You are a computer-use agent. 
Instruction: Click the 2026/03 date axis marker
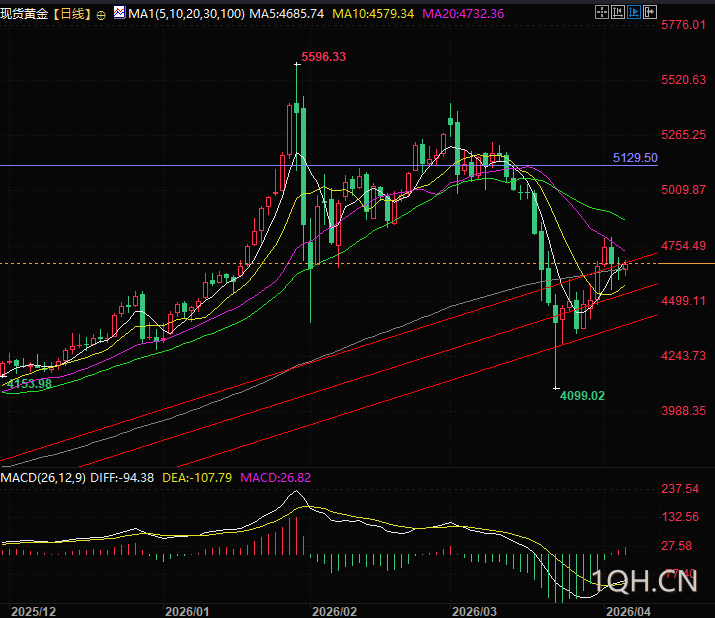[x=474, y=611]
